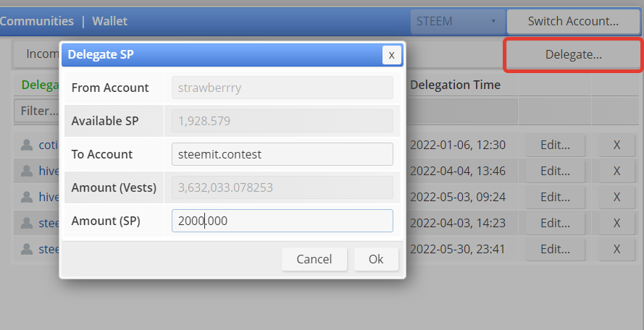This screenshot has width=644, height=330.
Task: Close the Delegate SP dialog
Action: point(391,55)
